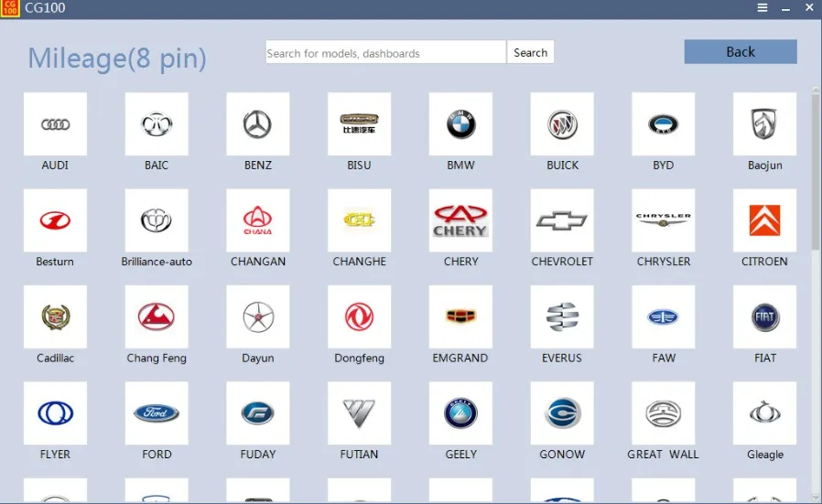Select the CITROEN logo icon
This screenshot has width=822, height=504.
[x=764, y=220]
